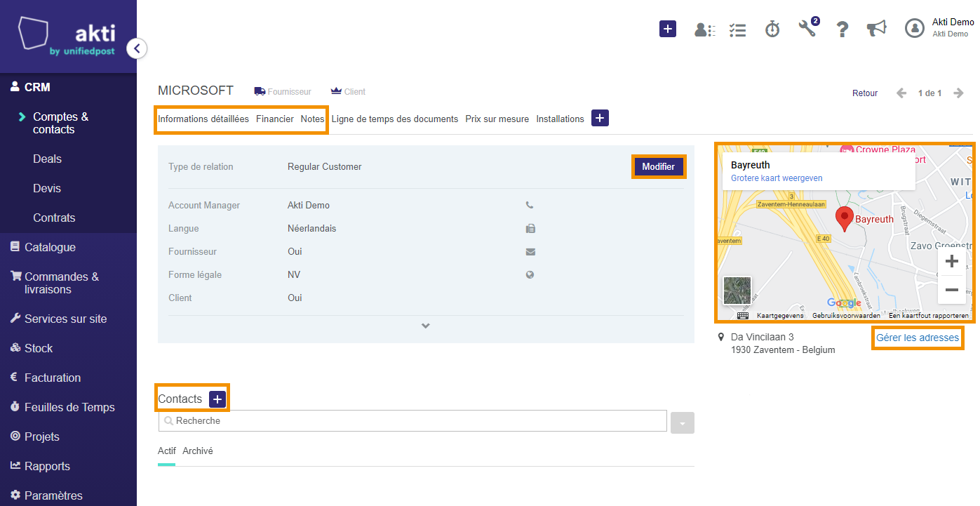The image size is (980, 506).
Task: Collapse the sidebar with the chevron button
Action: 137,48
